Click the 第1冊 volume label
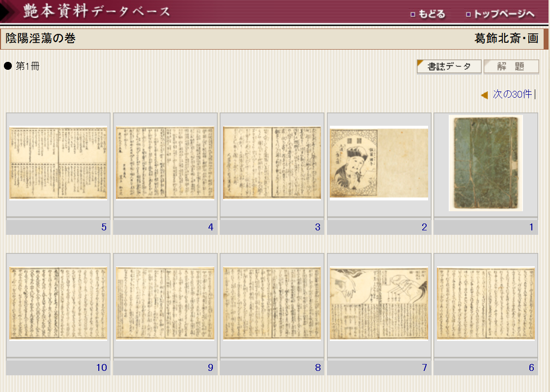This screenshot has height=392, width=550. click(28, 66)
